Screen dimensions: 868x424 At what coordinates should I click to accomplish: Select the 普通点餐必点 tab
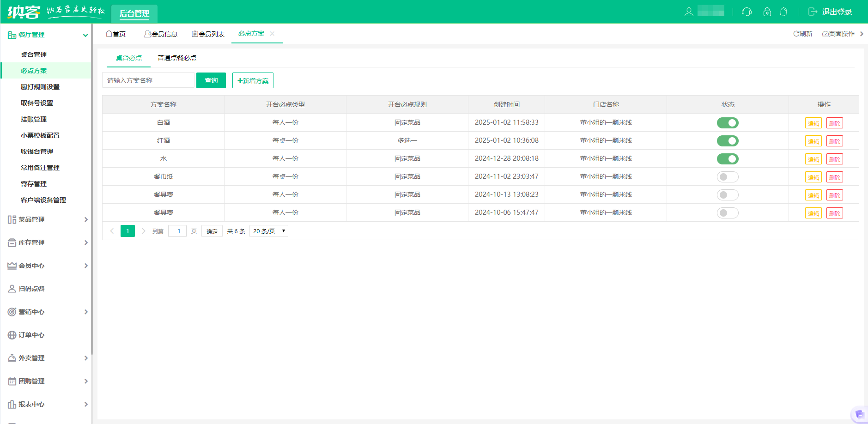tap(177, 58)
